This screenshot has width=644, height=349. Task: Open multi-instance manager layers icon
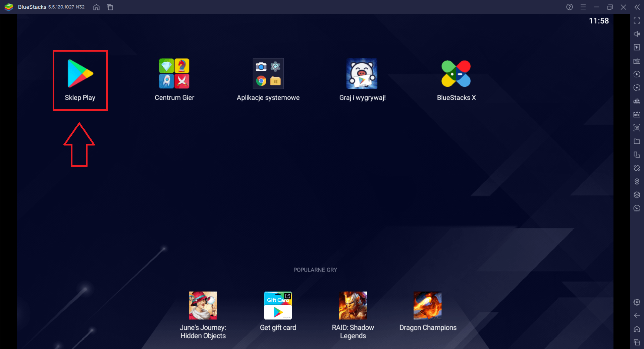point(637,195)
